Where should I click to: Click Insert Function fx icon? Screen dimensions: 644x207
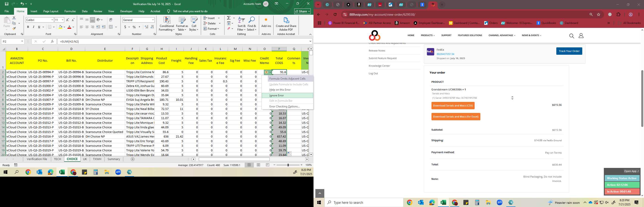[52, 41]
